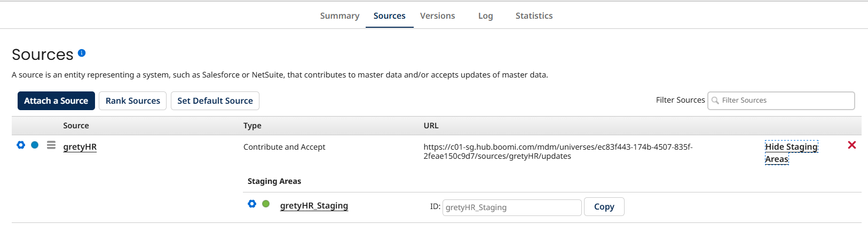View the Statistics tab
868x247 pixels.
pyautogui.click(x=534, y=16)
